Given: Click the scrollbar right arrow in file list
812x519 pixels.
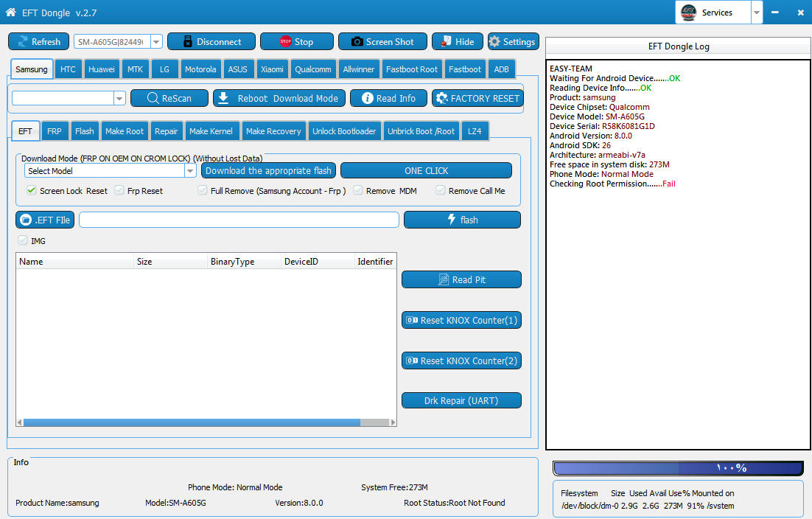Looking at the screenshot, I should tap(393, 422).
